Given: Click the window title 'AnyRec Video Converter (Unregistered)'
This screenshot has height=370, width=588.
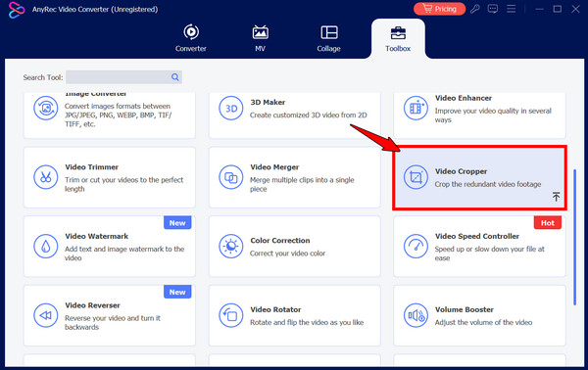Looking at the screenshot, I should coord(95,9).
